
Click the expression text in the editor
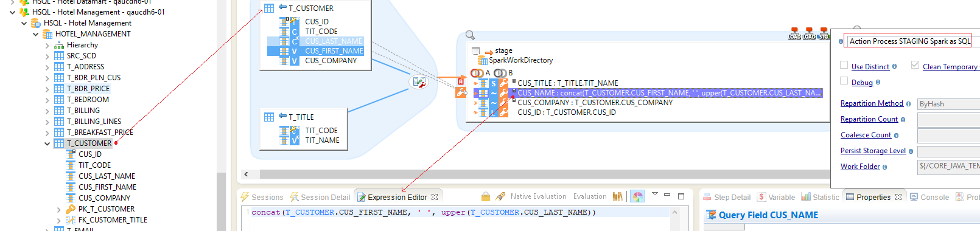[423, 212]
